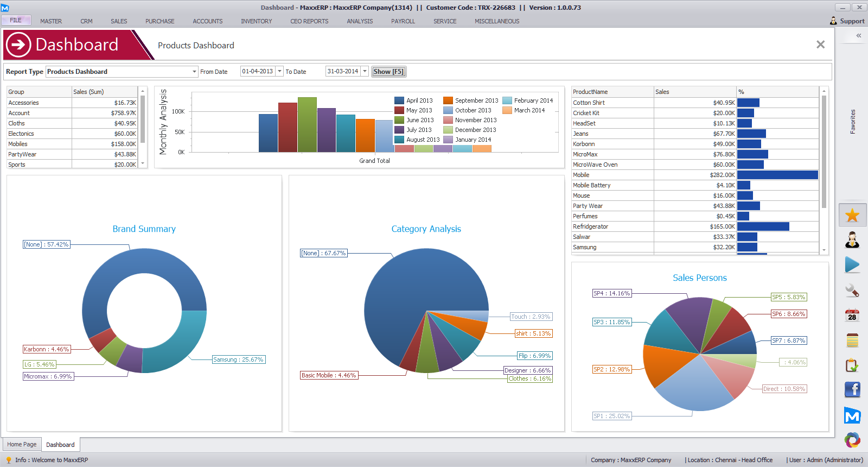Toggle the April 2013 legend swatch
868x467 pixels.
399,100
